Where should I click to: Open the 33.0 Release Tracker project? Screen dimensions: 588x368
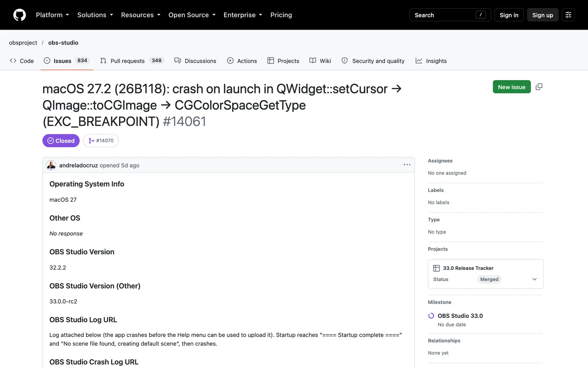tap(468, 268)
